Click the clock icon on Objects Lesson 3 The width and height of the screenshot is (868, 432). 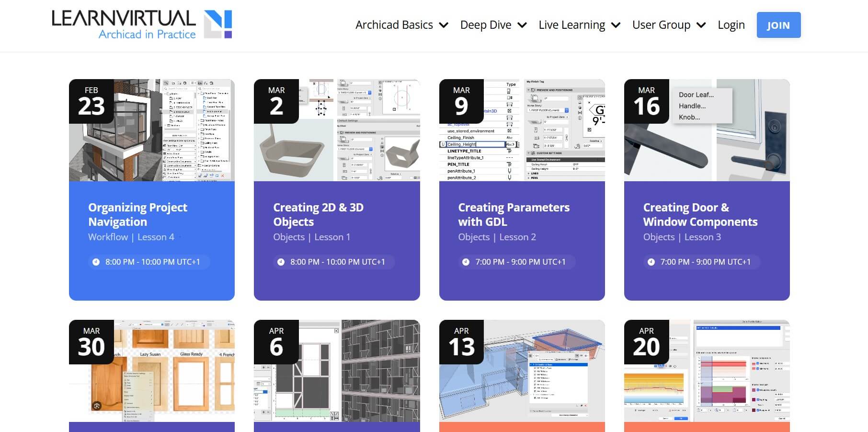pyautogui.click(x=651, y=262)
